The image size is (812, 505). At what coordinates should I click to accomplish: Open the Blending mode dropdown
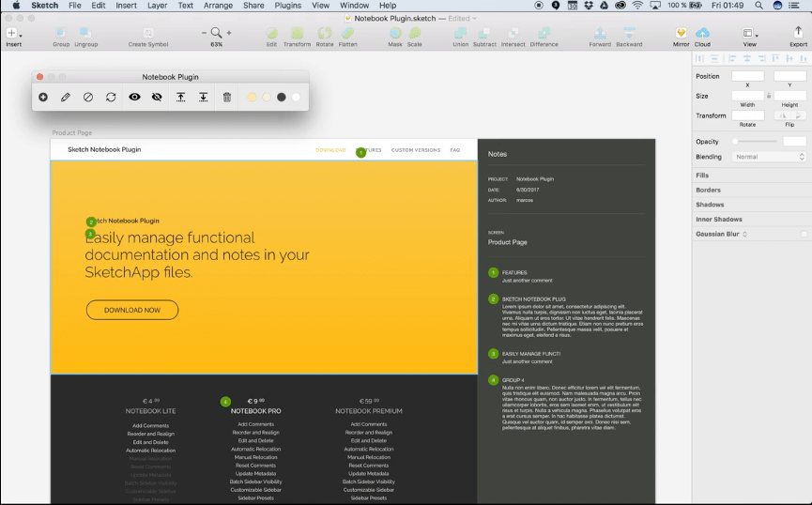(x=768, y=157)
